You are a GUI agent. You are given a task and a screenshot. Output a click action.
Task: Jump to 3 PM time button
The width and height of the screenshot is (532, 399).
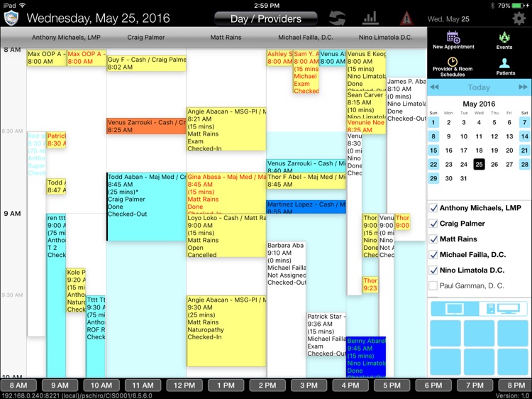tap(309, 386)
